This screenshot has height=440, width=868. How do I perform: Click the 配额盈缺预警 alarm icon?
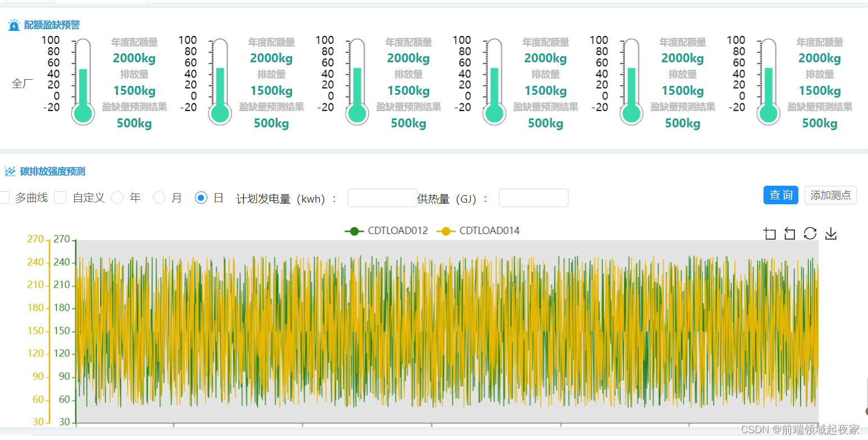(x=13, y=25)
